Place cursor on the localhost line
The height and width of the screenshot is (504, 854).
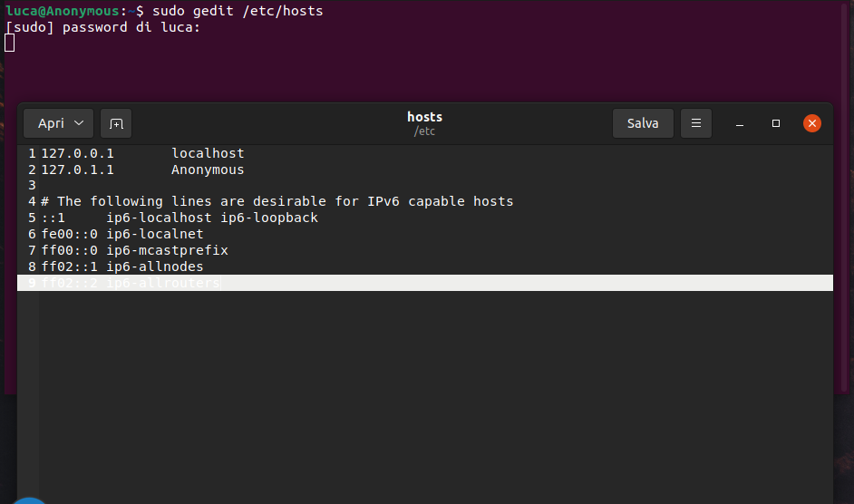208,154
